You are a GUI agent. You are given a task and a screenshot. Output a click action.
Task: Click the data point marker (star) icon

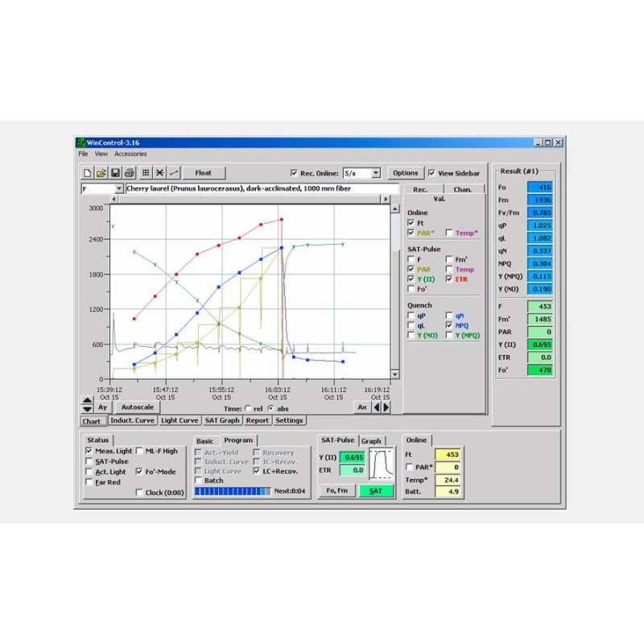[x=159, y=173]
